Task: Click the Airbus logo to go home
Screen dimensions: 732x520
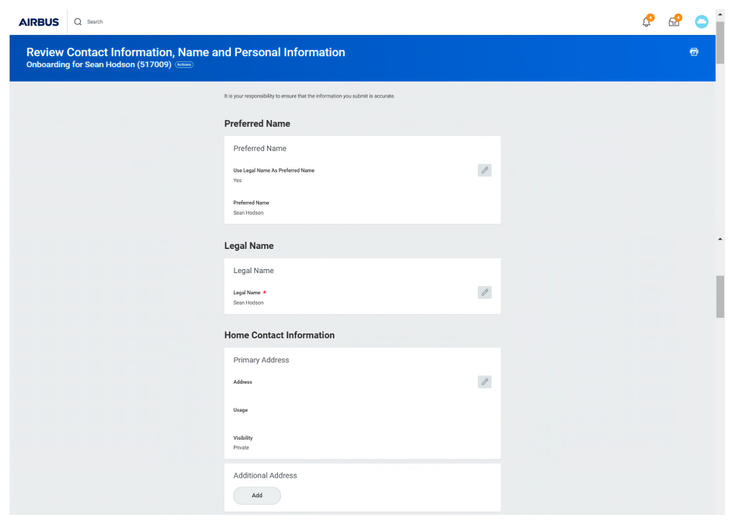Action: [38, 21]
